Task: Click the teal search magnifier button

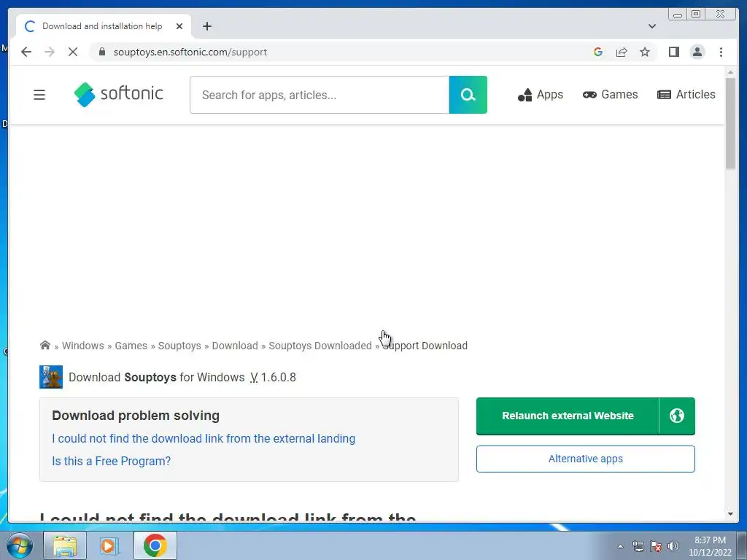Action: (x=468, y=95)
